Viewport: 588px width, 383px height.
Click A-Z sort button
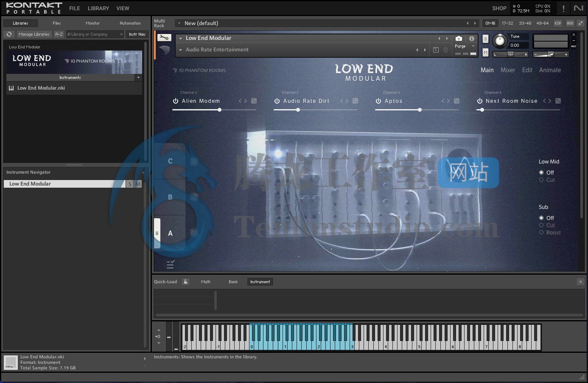coord(59,34)
